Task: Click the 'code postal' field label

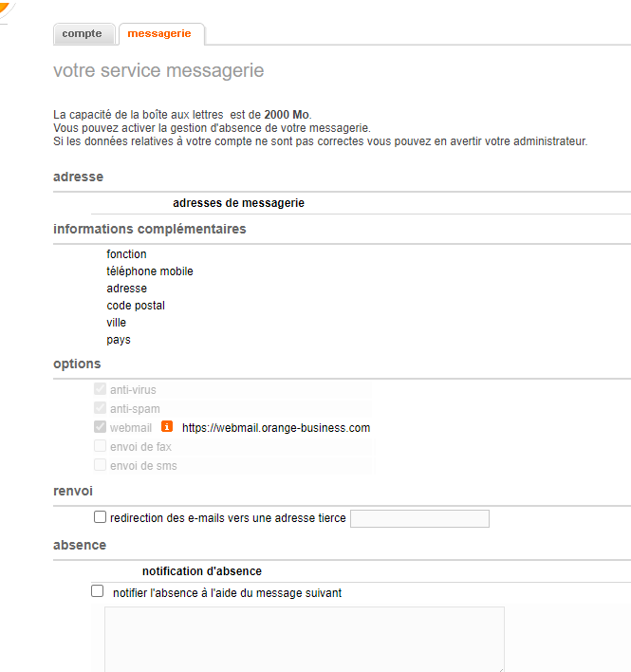Action: [x=136, y=306]
